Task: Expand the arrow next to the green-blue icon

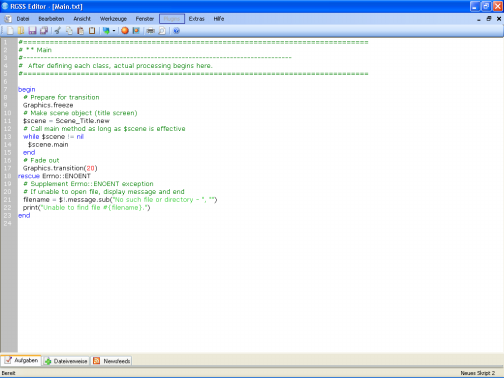Action: (114, 31)
